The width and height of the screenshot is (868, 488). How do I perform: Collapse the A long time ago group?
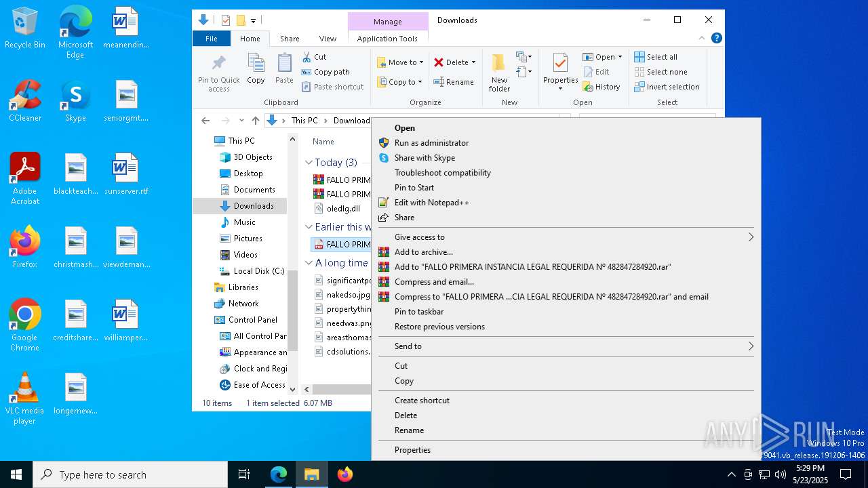309,263
